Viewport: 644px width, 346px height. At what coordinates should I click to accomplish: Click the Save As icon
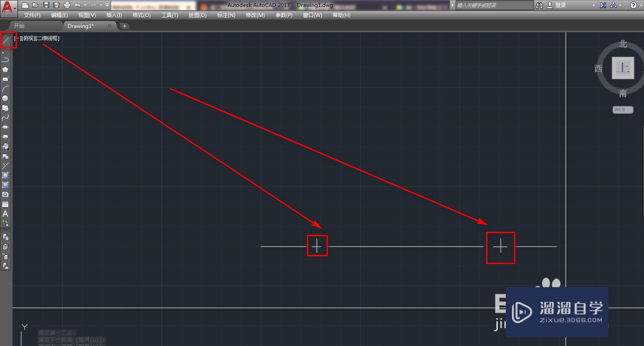(56, 5)
